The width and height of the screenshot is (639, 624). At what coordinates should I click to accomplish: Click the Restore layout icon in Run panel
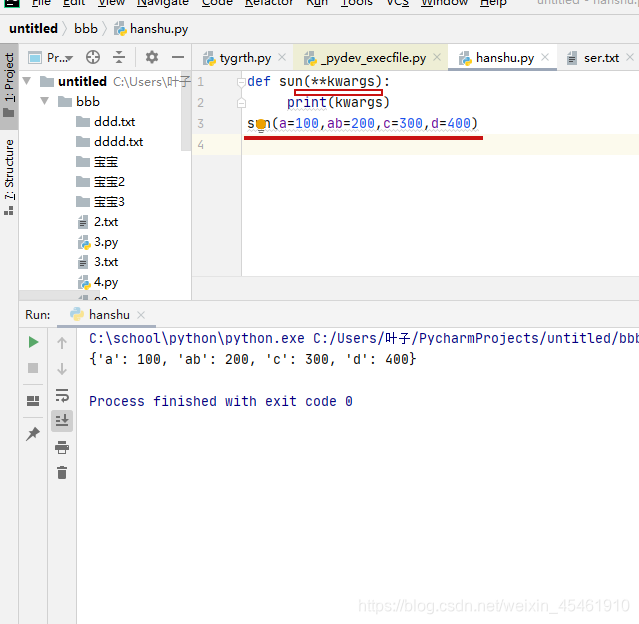pos(33,401)
